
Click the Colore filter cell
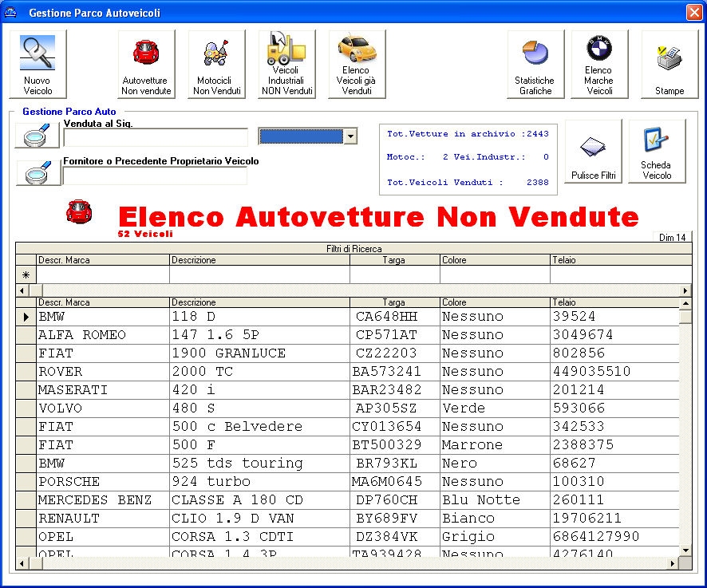(x=495, y=274)
